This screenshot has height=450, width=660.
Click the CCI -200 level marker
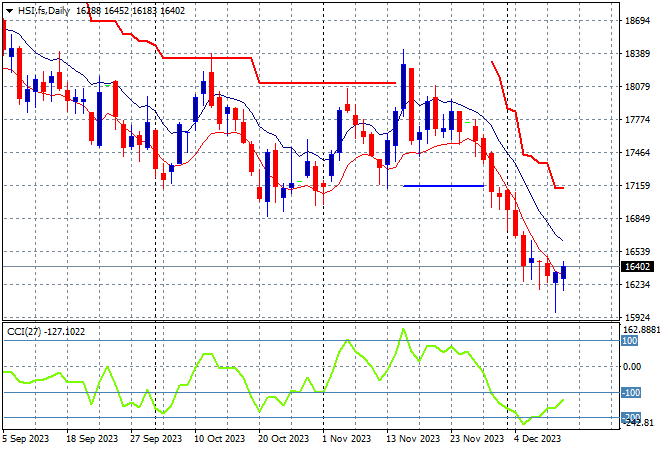tap(630, 417)
